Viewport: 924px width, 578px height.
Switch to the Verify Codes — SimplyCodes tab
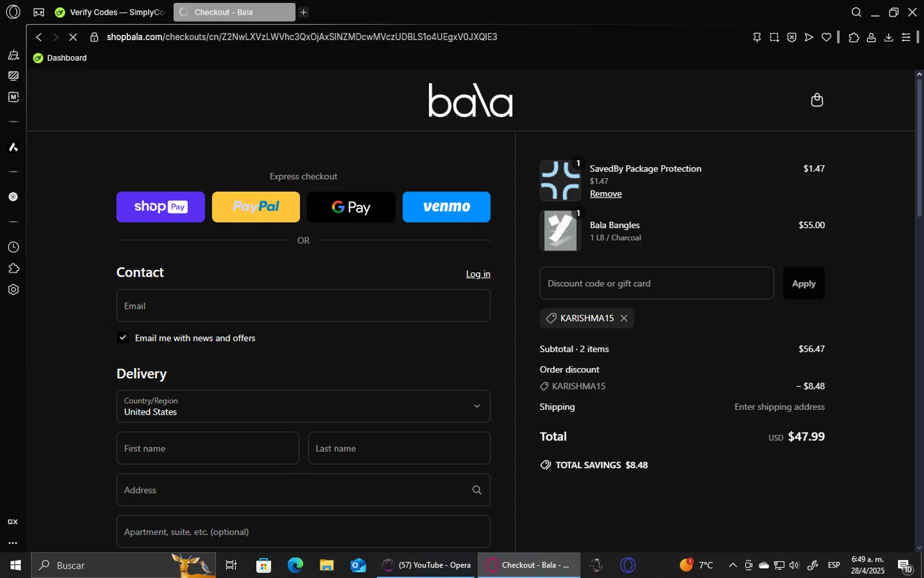click(110, 12)
